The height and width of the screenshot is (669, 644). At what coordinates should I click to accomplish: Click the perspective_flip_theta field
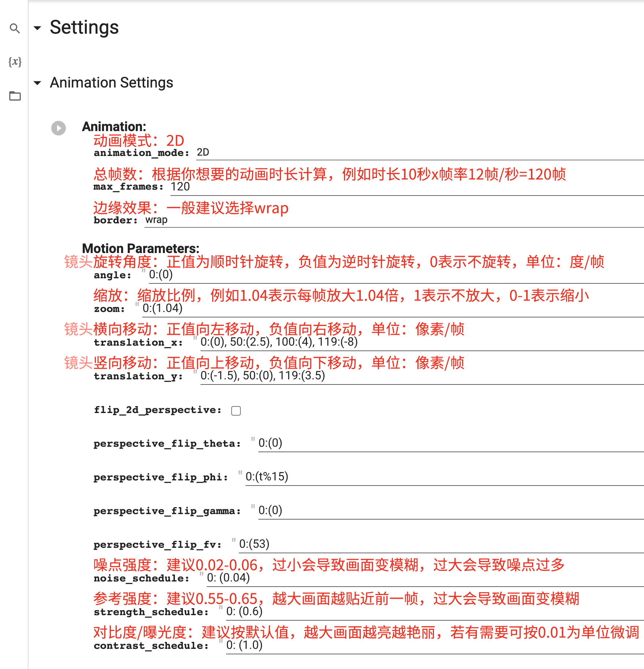[451, 443]
